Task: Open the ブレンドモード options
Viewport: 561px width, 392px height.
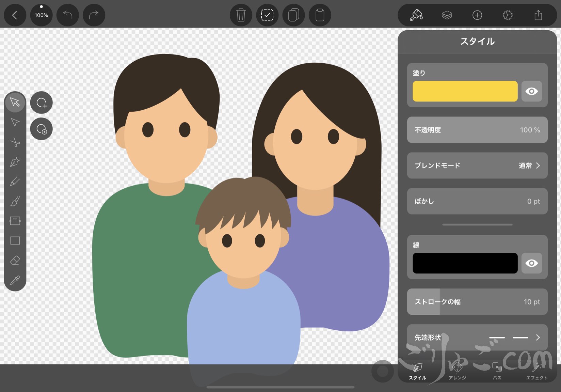Action: (x=477, y=166)
